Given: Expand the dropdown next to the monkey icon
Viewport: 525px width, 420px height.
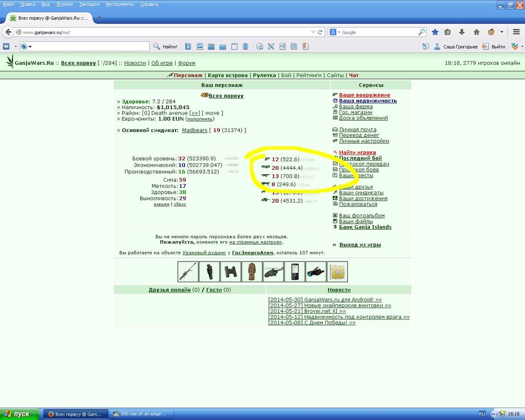Looking at the screenshot, I should tap(501, 32).
